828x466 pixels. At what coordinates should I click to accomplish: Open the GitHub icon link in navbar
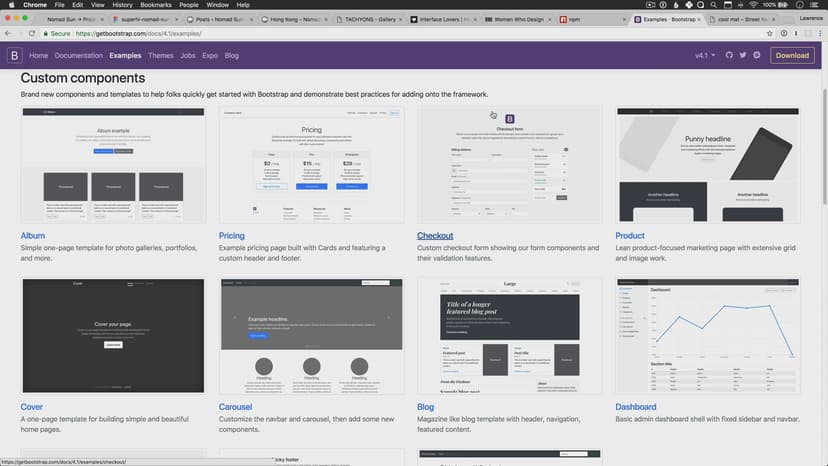[x=729, y=55]
